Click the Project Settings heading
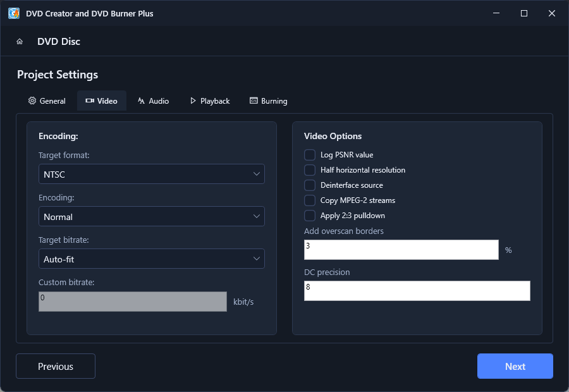This screenshot has width=569, height=392. [x=58, y=75]
